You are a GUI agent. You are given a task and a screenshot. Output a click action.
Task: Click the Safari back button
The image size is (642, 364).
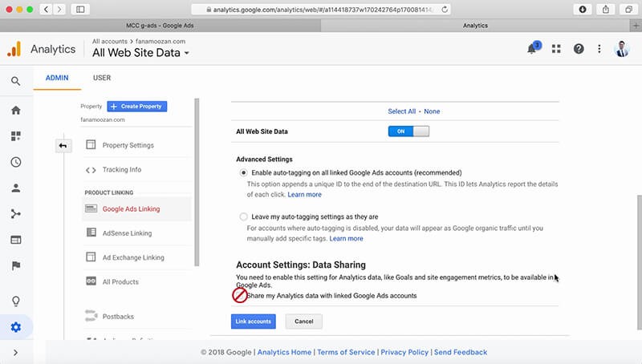click(x=47, y=10)
